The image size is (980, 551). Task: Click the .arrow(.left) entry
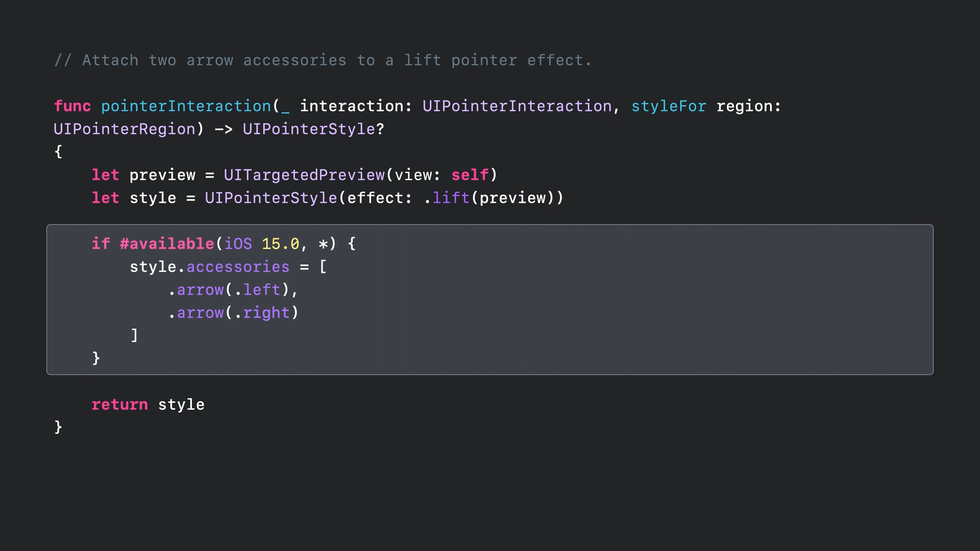[x=229, y=290]
